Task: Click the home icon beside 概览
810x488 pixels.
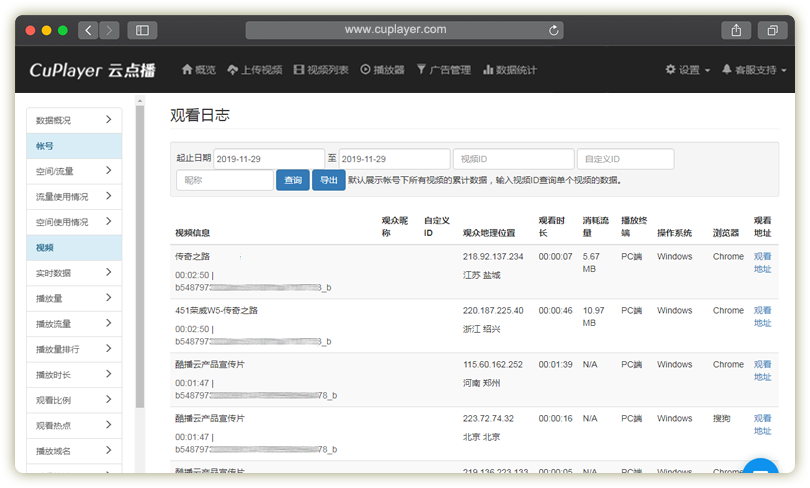Action: click(x=186, y=70)
